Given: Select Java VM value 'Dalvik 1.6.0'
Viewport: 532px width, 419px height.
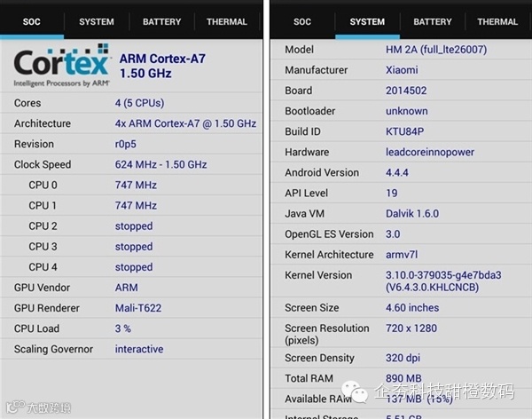Looking at the screenshot, I should click(x=412, y=213).
